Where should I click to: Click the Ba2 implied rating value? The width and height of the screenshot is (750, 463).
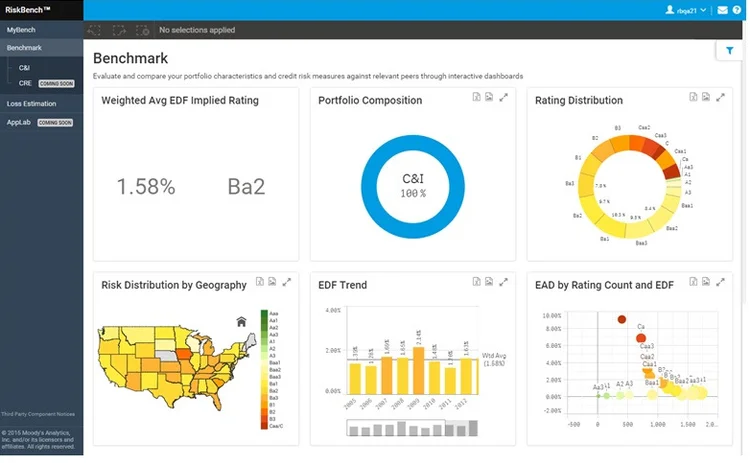(246, 187)
